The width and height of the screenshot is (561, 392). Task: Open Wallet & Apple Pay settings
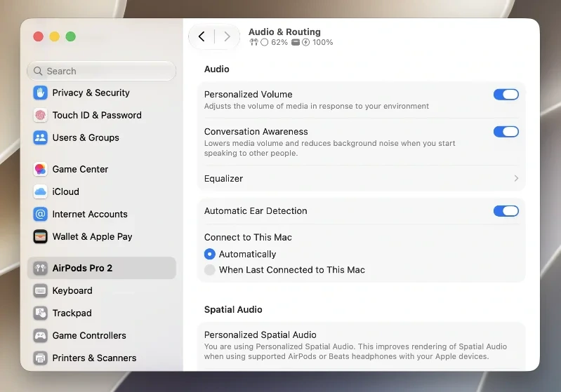pyautogui.click(x=102, y=236)
